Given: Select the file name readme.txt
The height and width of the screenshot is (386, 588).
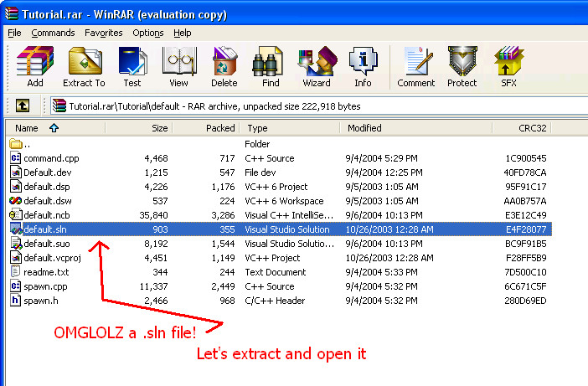Looking at the screenshot, I should pyautogui.click(x=46, y=272).
